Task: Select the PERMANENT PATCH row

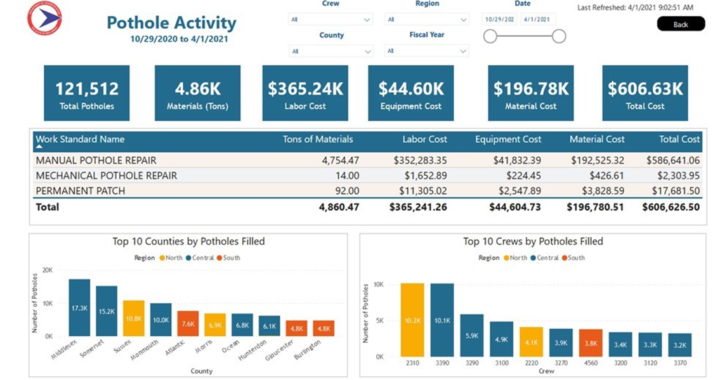Action: tap(367, 190)
